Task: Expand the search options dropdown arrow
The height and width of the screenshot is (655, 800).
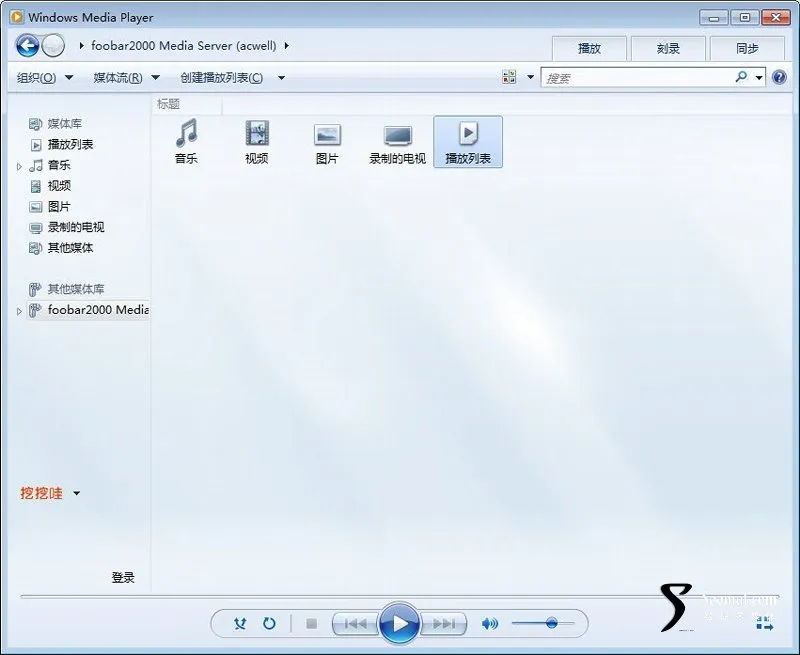Action: coord(759,78)
